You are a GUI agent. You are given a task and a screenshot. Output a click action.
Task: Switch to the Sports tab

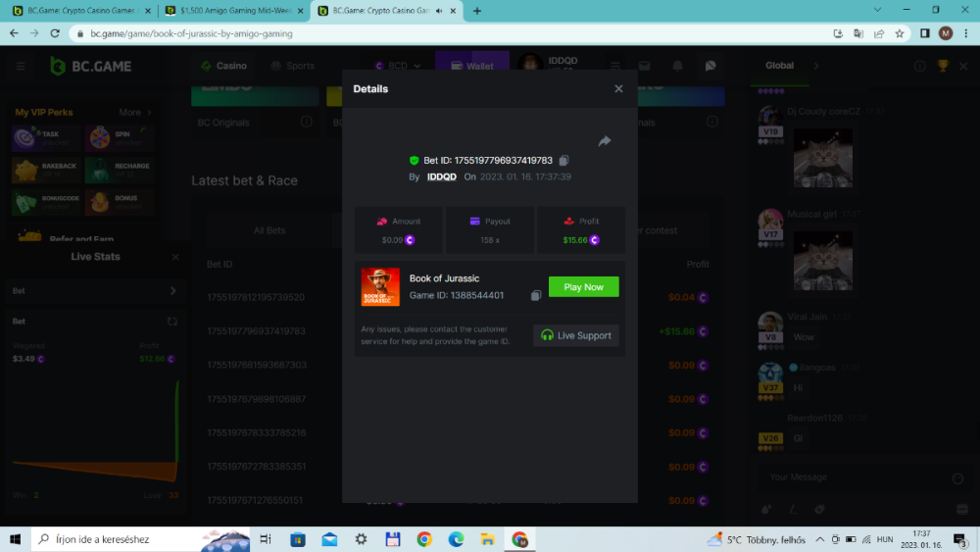click(x=292, y=67)
